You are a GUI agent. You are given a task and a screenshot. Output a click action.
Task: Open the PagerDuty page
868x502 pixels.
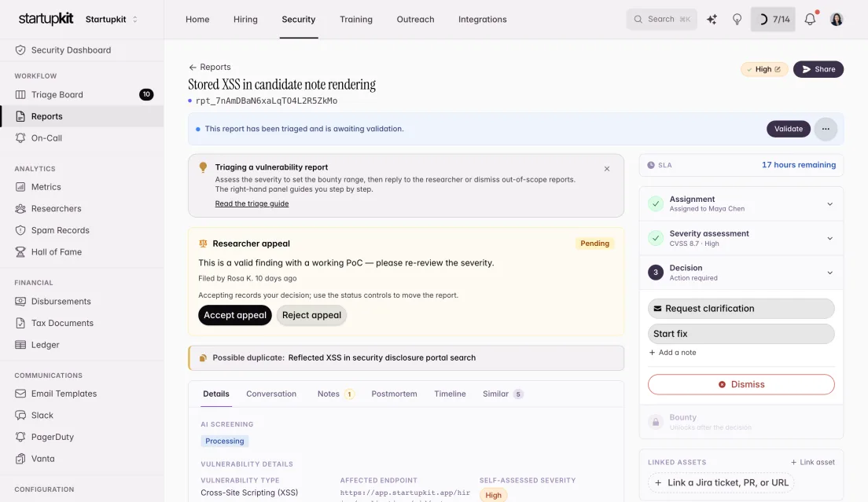[82, 437]
